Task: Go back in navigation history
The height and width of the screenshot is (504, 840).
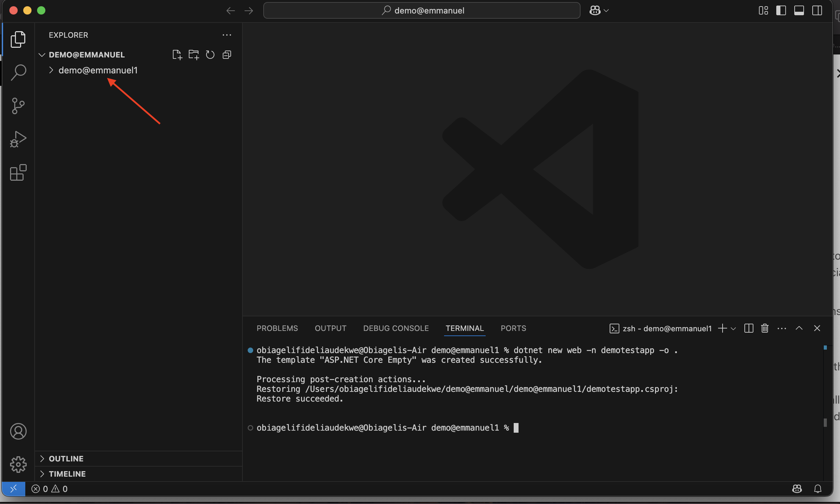Action: 230,11
